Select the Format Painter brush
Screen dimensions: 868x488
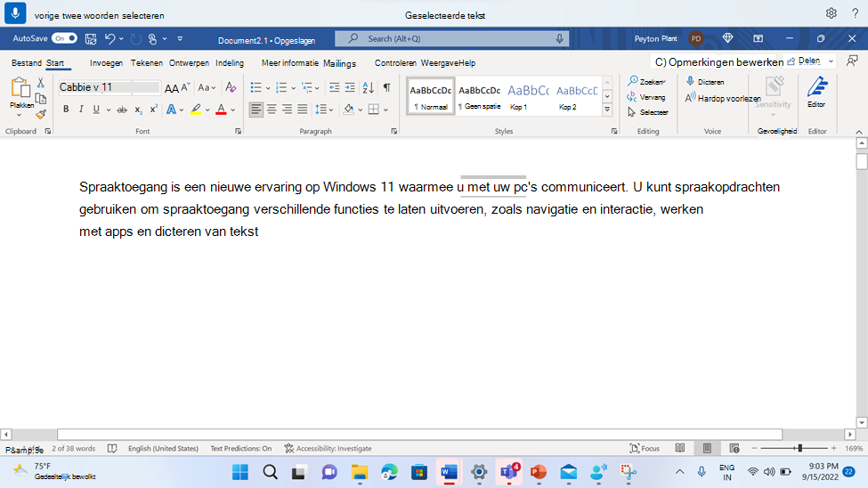click(40, 114)
